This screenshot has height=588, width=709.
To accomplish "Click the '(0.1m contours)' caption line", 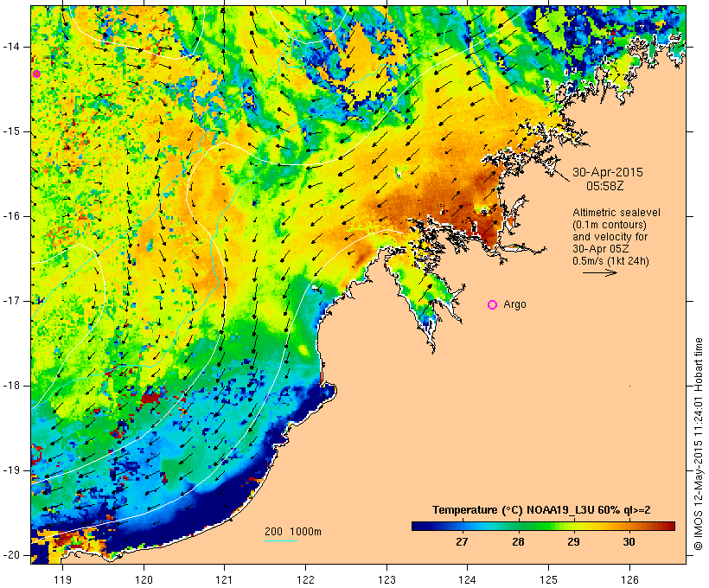I will coord(610,225).
